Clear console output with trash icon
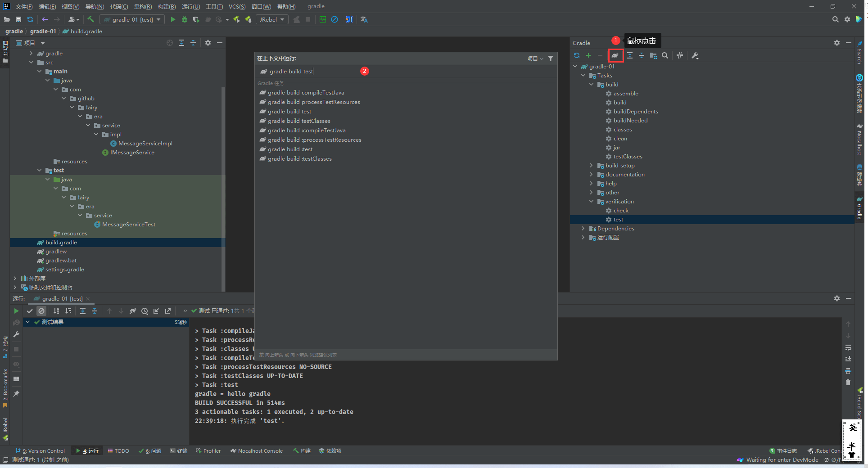Image resolution: width=868 pixels, height=468 pixels. [848, 382]
